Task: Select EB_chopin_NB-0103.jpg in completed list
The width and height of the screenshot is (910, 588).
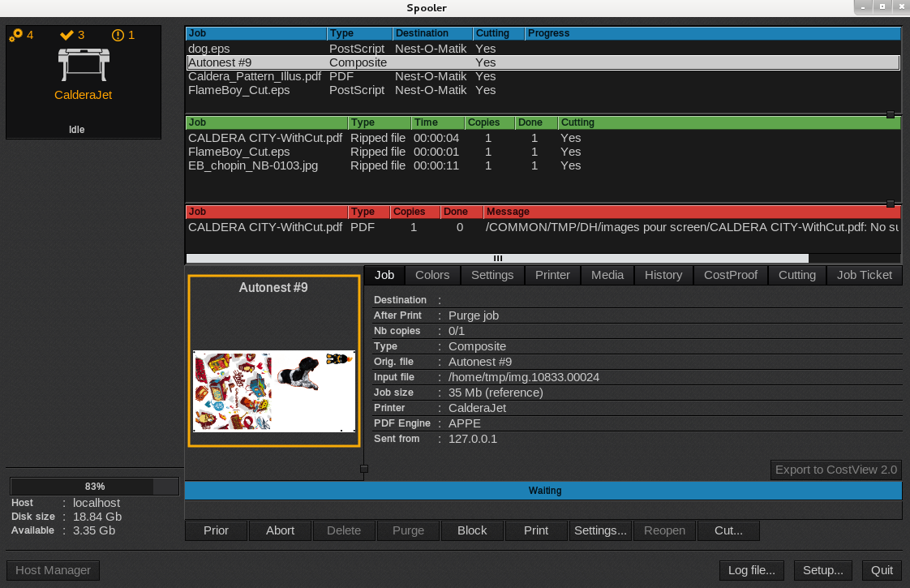Action: coord(253,165)
